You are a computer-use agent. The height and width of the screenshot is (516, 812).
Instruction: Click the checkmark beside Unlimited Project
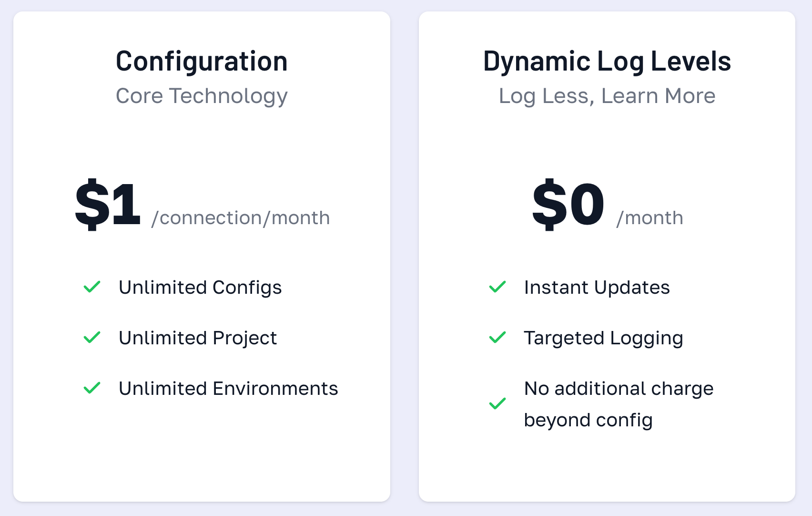point(92,338)
